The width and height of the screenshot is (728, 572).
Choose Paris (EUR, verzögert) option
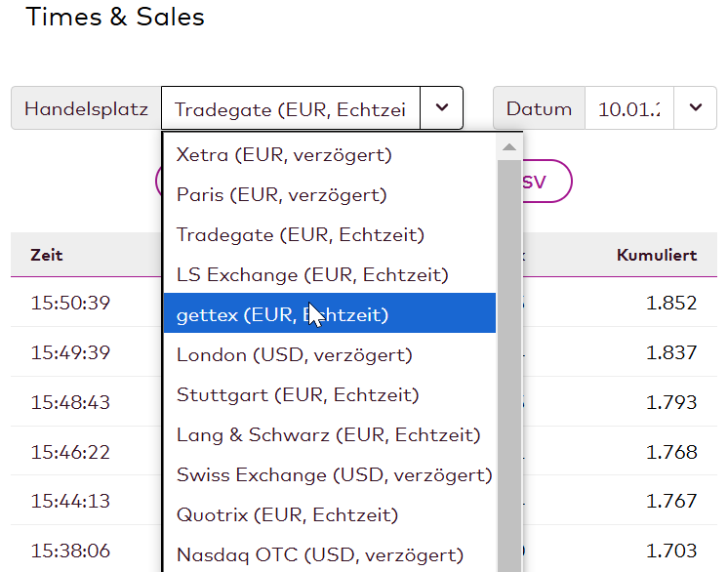[x=330, y=194]
